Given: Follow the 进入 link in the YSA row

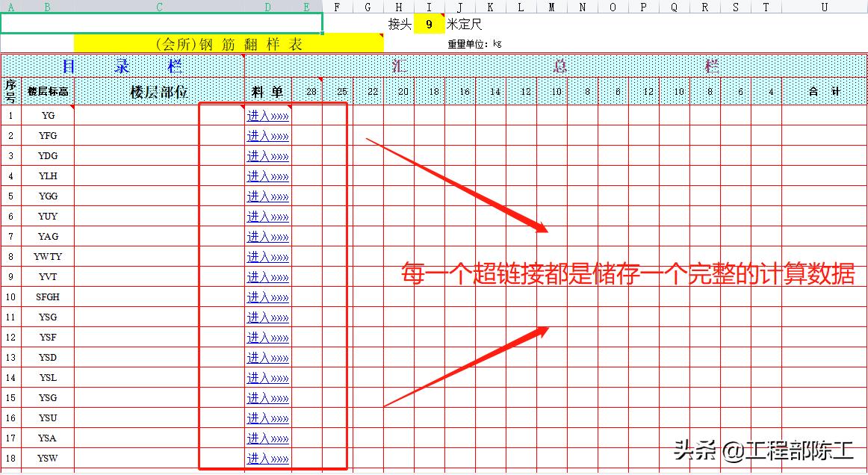Looking at the screenshot, I should click(267, 438).
